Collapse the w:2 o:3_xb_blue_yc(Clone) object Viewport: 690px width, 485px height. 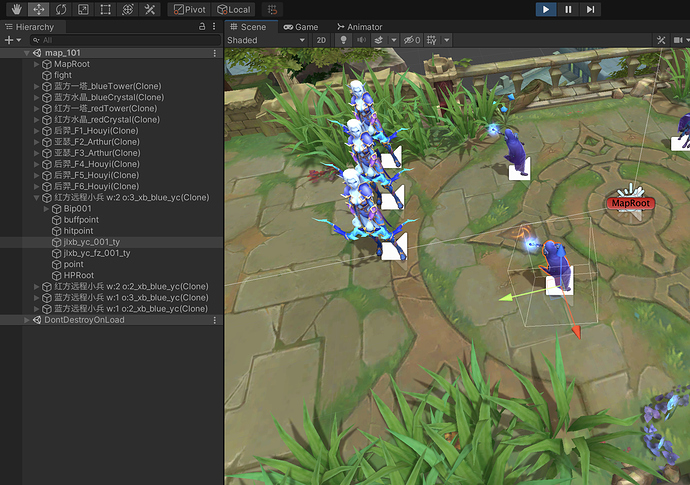pos(37,198)
